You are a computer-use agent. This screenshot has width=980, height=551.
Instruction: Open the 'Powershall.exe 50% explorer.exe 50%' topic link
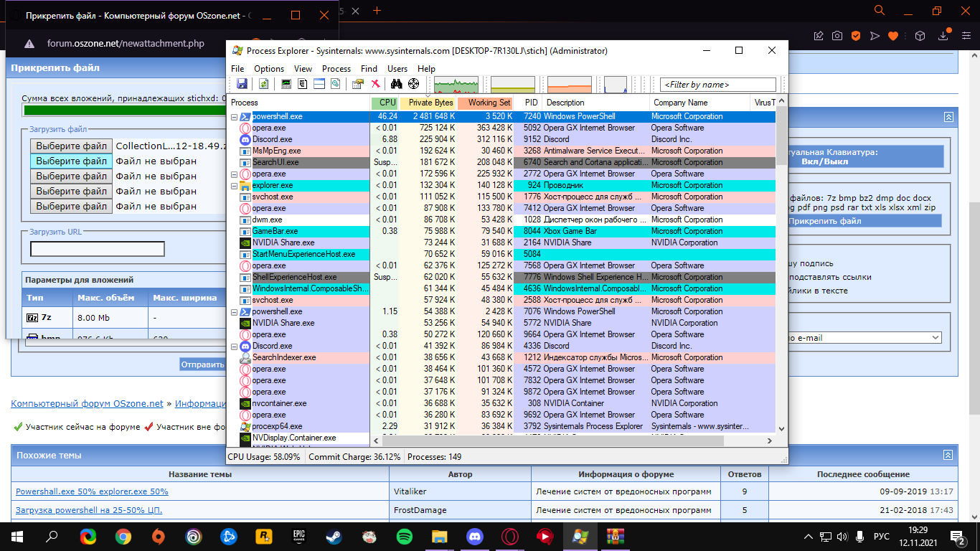pos(92,491)
